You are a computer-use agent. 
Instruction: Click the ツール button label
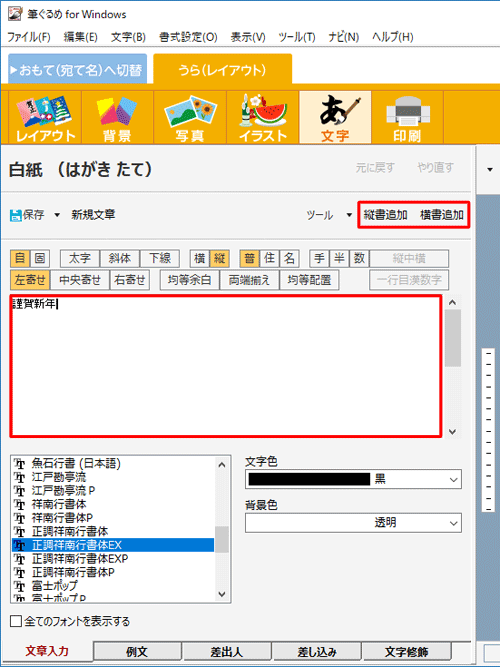(x=320, y=215)
